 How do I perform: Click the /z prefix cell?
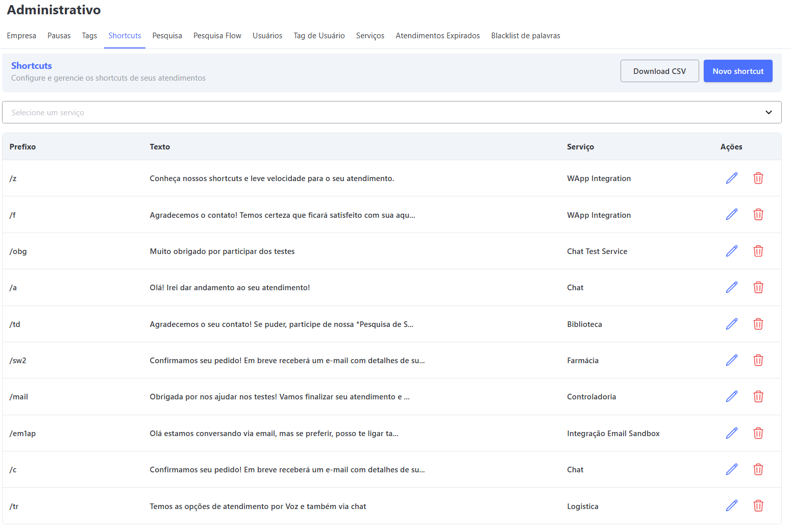coord(13,179)
